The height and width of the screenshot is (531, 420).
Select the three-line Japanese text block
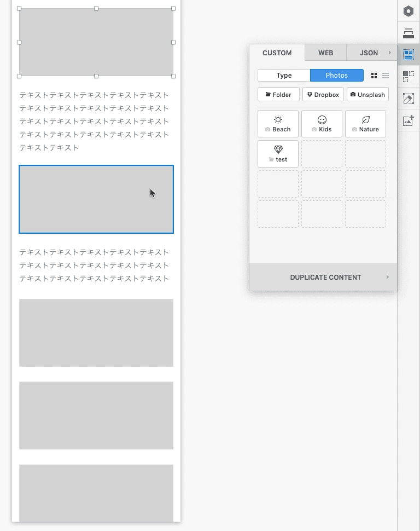click(x=94, y=265)
